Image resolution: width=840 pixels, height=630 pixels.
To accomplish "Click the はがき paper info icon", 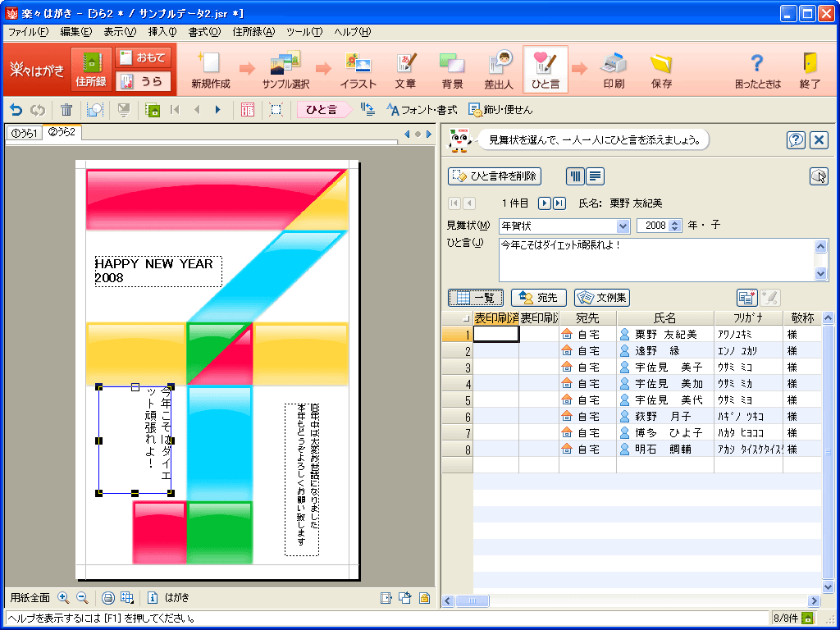I will point(153,597).
